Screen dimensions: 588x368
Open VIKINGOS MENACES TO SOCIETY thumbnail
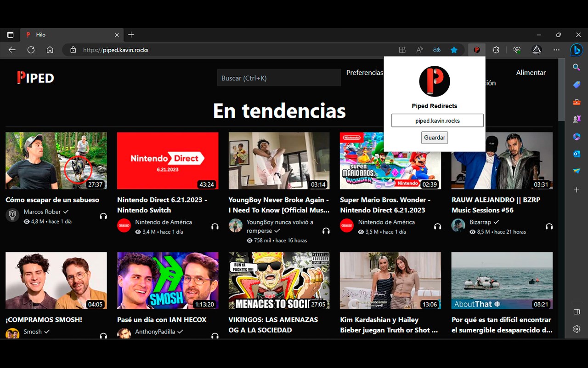279,281
